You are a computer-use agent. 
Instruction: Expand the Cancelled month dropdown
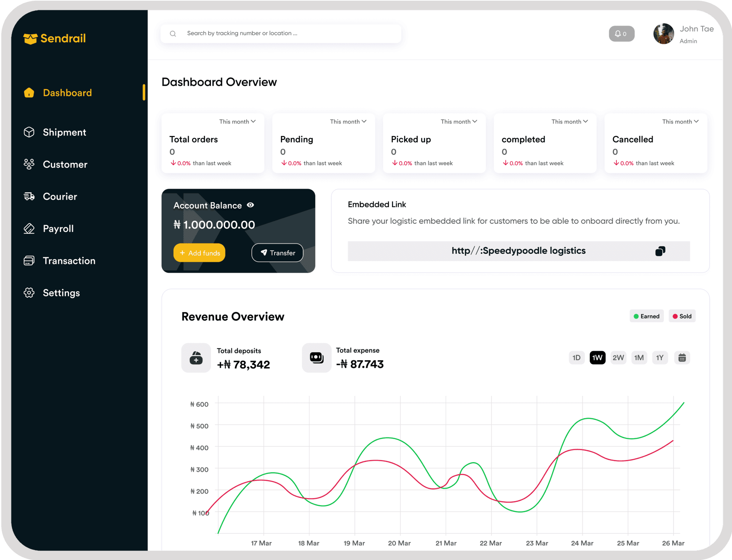click(680, 121)
